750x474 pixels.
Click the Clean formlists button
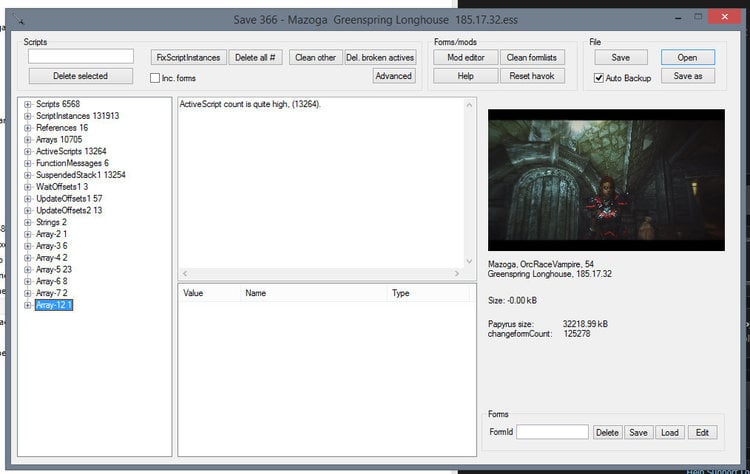532,57
